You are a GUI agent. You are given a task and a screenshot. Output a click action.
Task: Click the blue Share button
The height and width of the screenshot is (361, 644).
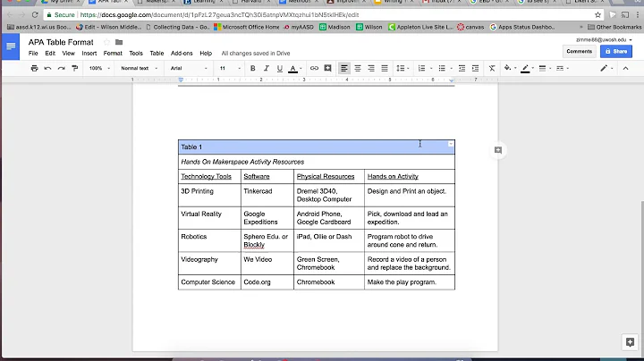click(616, 51)
